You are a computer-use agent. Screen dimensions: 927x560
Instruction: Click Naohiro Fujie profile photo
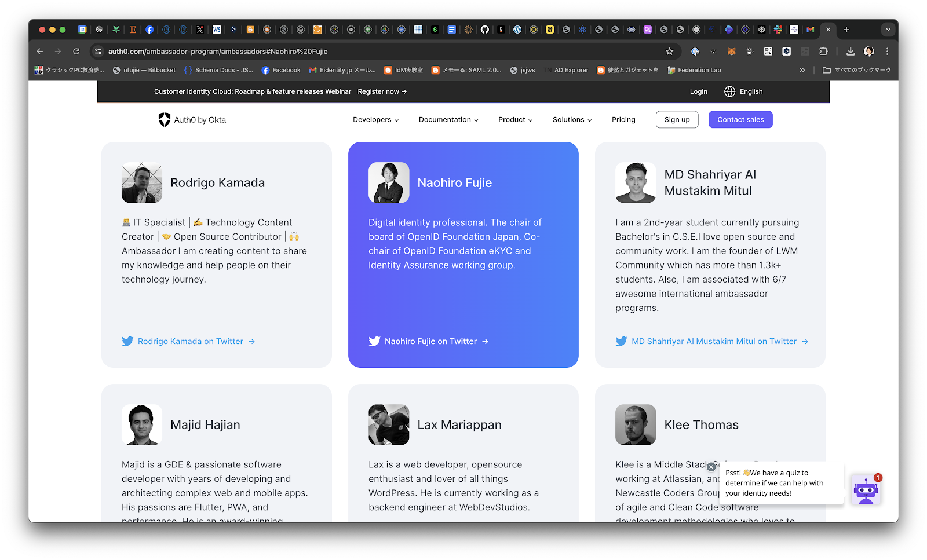click(389, 182)
